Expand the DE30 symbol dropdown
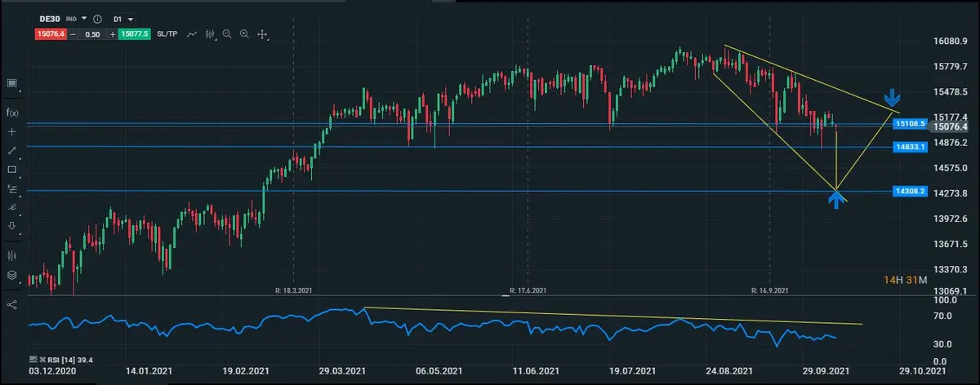This screenshot has height=385, width=980. pyautogui.click(x=83, y=18)
